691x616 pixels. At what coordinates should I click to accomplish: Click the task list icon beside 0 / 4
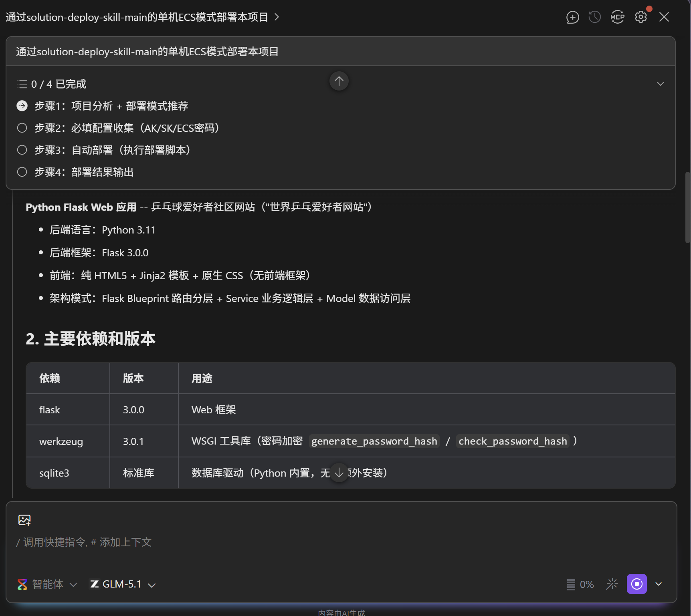pyautogui.click(x=22, y=84)
